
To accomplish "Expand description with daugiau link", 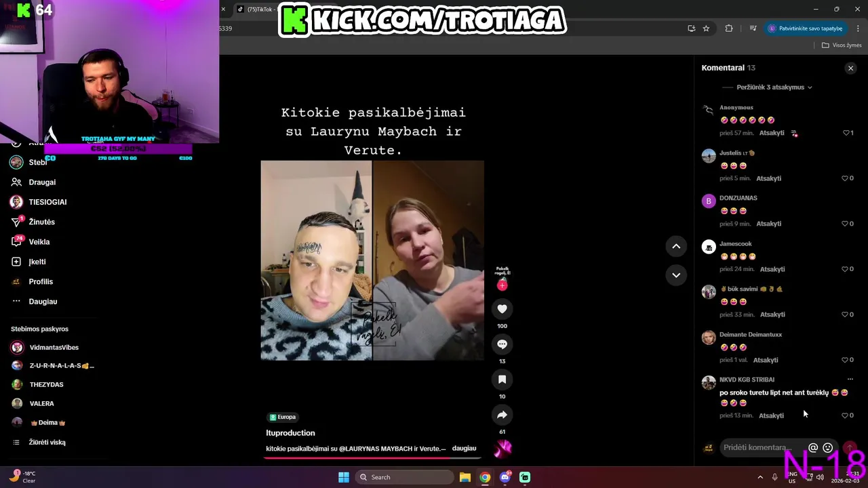I will click(464, 449).
